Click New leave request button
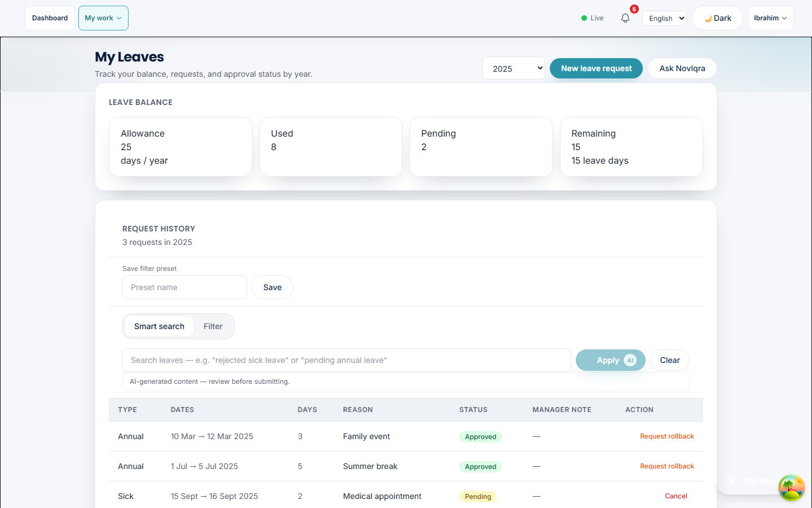 click(x=596, y=68)
